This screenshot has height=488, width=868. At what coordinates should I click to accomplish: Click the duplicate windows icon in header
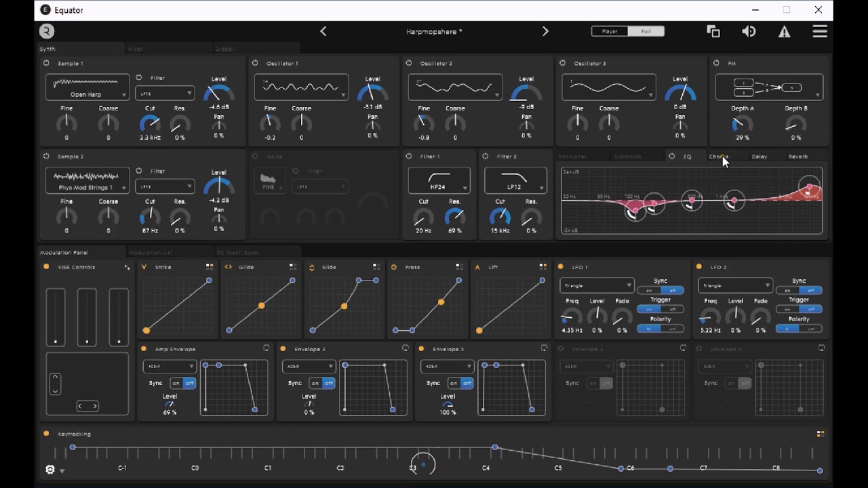pyautogui.click(x=713, y=31)
